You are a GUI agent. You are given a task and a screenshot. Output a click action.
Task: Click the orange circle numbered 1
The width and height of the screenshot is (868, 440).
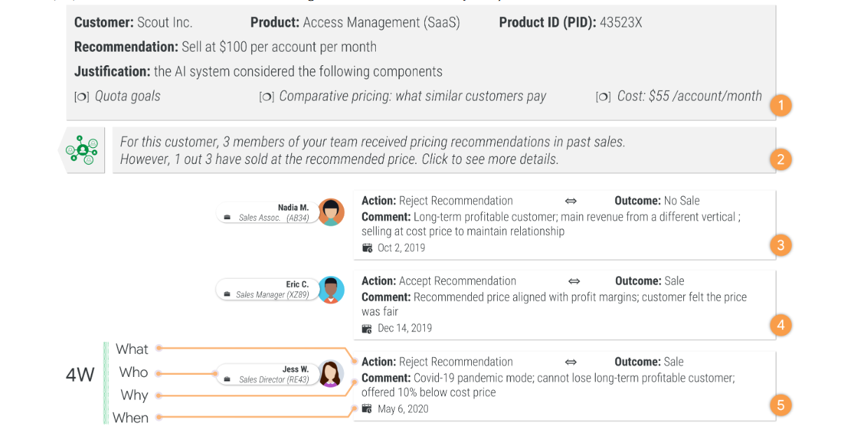tap(780, 106)
